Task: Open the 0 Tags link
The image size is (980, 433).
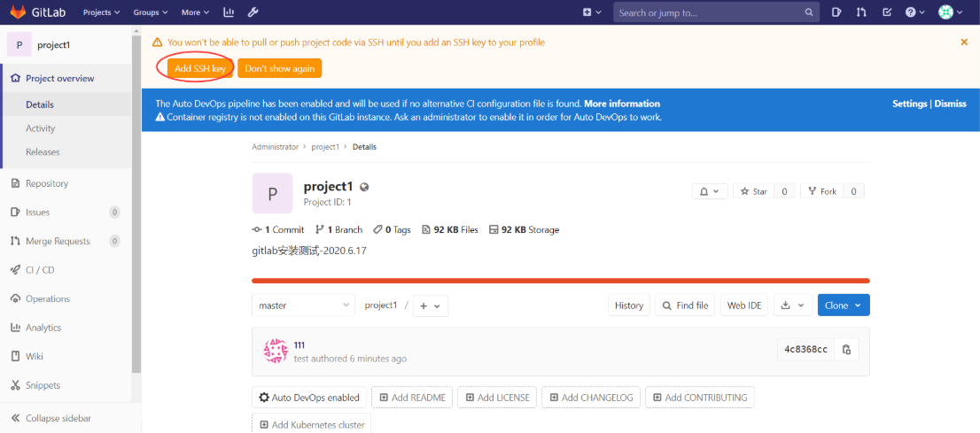Action: (392, 230)
